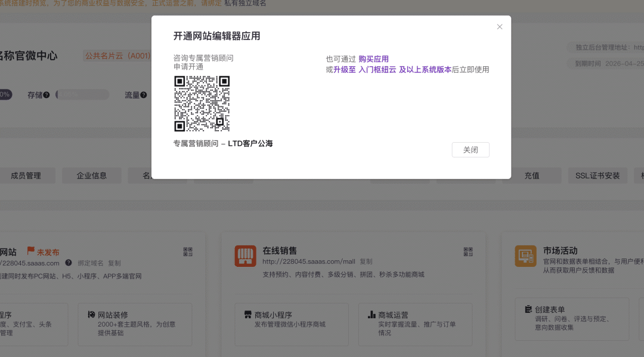Open the 购买应用 link

pos(373,59)
